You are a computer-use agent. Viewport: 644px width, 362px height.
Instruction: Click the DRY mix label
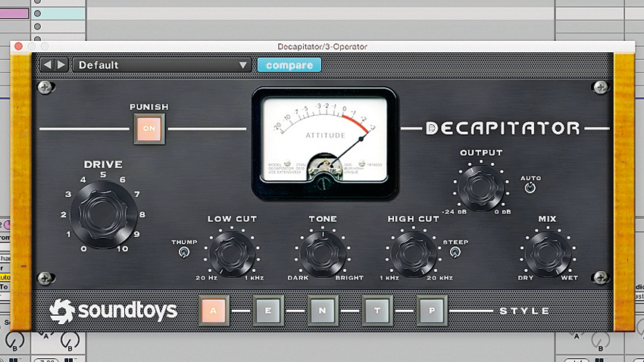click(525, 278)
